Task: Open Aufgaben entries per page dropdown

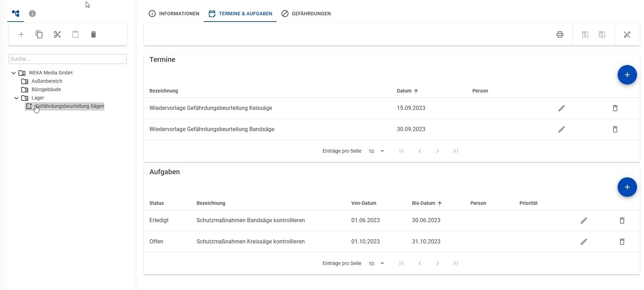Action: coord(376,264)
